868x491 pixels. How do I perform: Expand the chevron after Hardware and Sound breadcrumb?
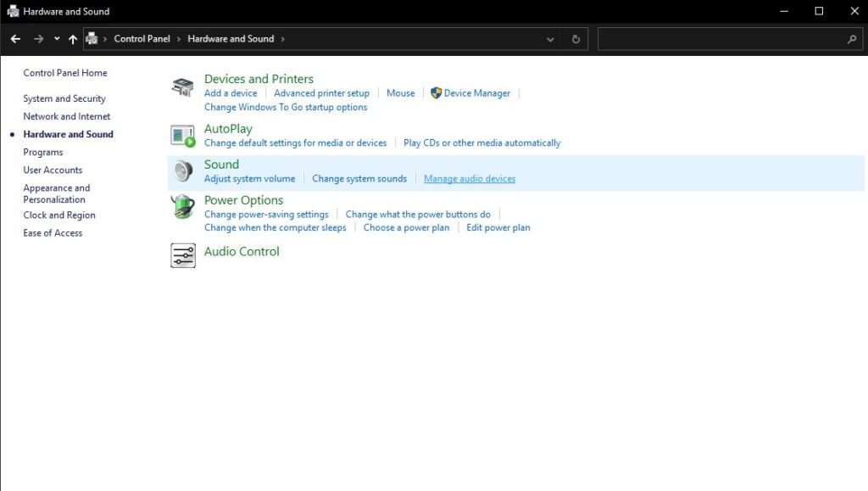point(283,39)
